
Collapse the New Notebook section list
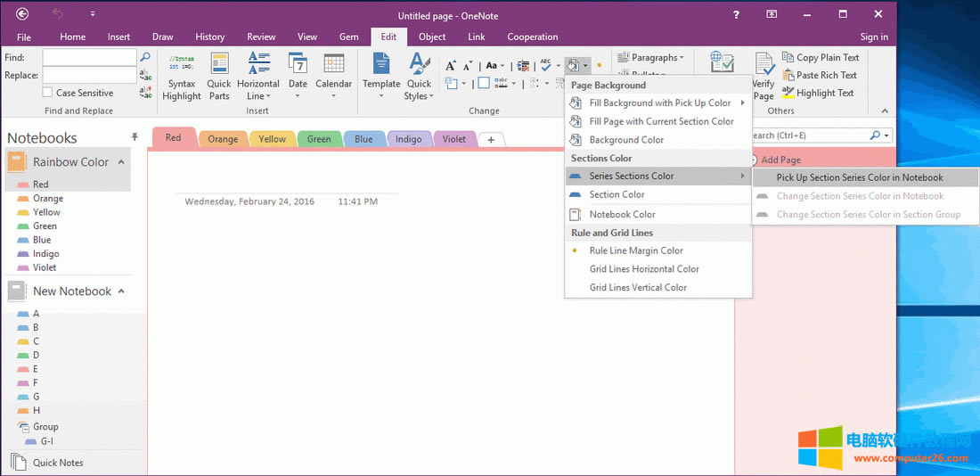[x=121, y=291]
